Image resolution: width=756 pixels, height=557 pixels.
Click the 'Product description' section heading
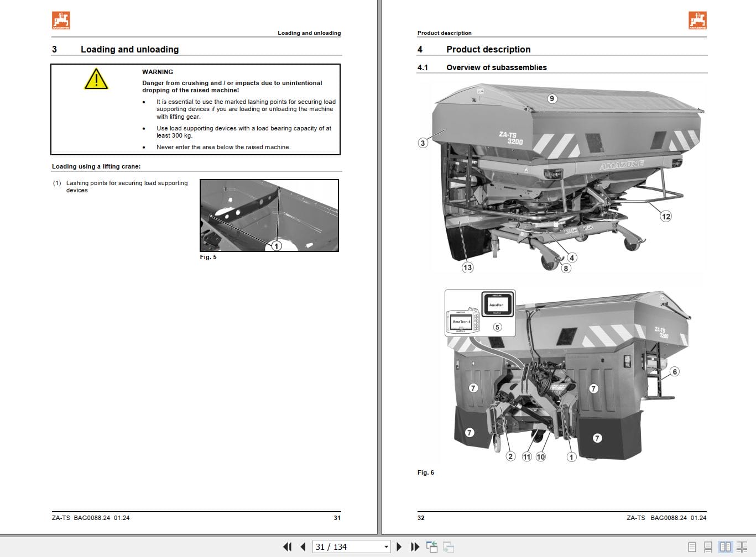tap(488, 49)
